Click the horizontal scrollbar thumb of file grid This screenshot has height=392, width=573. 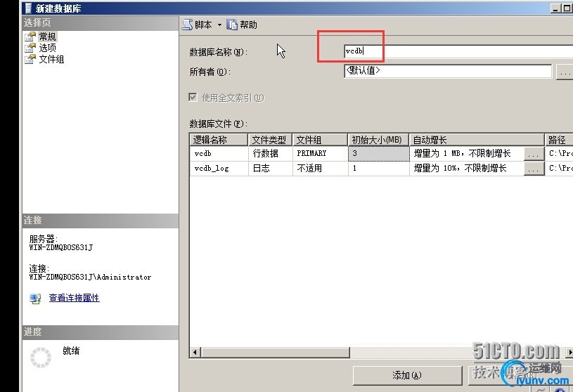[275, 352]
